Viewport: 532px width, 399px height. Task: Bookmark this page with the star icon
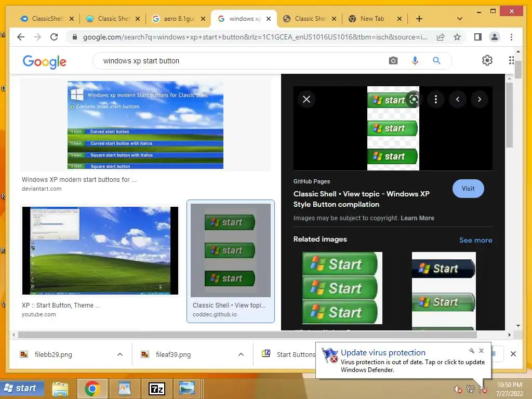(x=457, y=37)
